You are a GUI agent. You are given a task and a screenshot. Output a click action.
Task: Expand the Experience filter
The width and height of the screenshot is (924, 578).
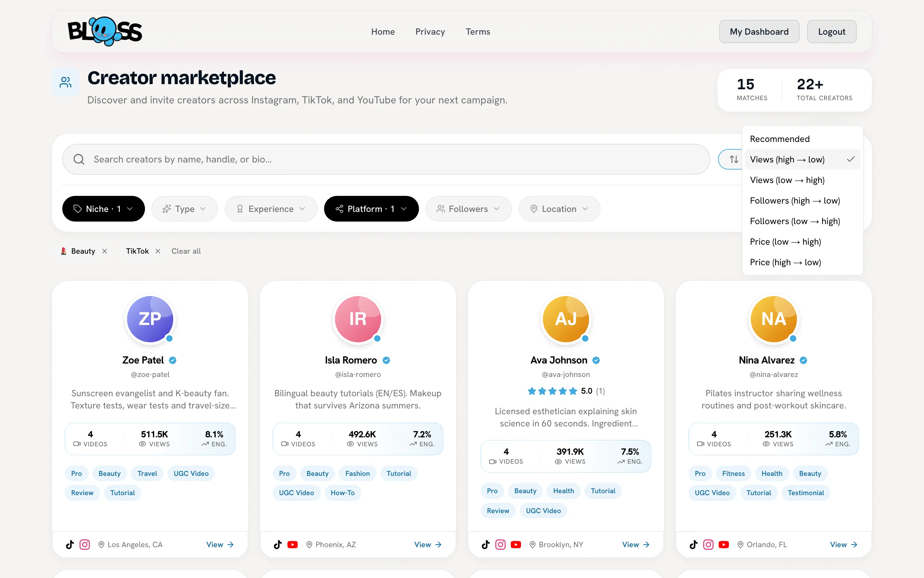click(271, 209)
